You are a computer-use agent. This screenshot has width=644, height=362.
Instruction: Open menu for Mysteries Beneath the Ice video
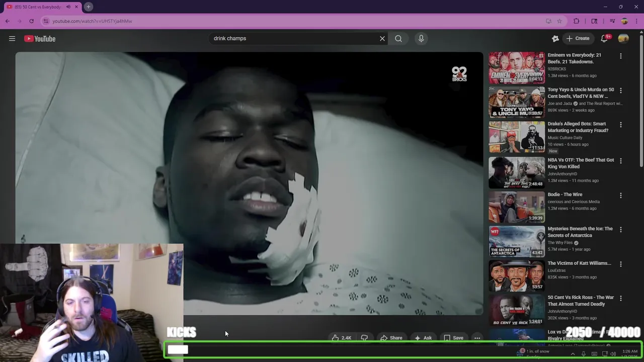[621, 229]
